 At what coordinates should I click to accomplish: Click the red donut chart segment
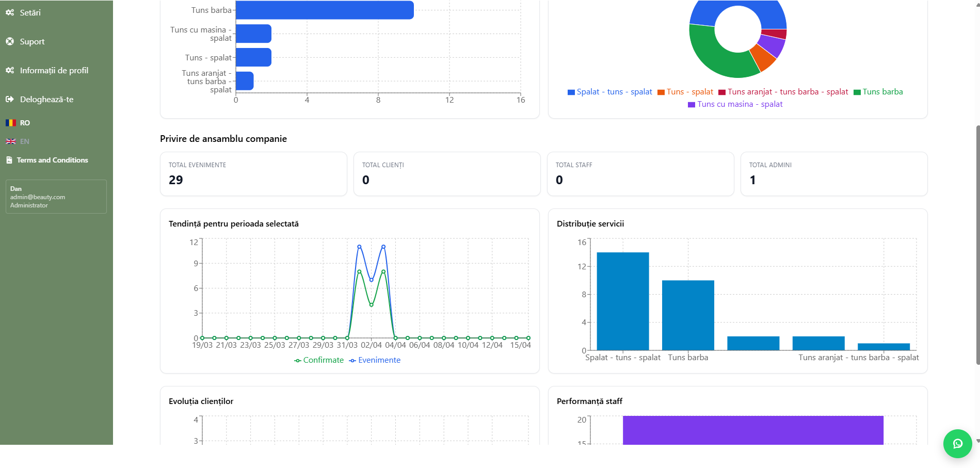click(x=775, y=34)
